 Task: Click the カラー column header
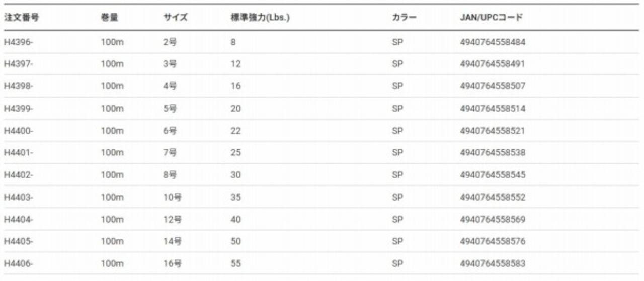coord(404,18)
